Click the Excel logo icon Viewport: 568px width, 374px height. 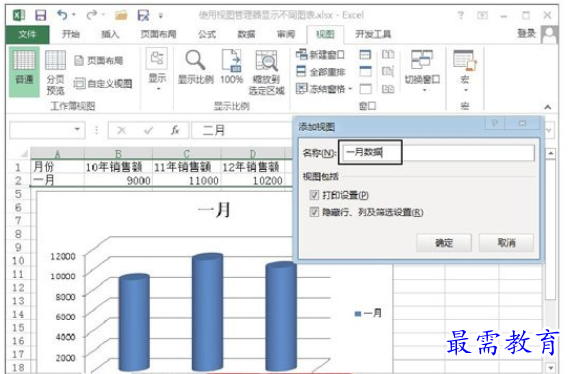point(18,15)
